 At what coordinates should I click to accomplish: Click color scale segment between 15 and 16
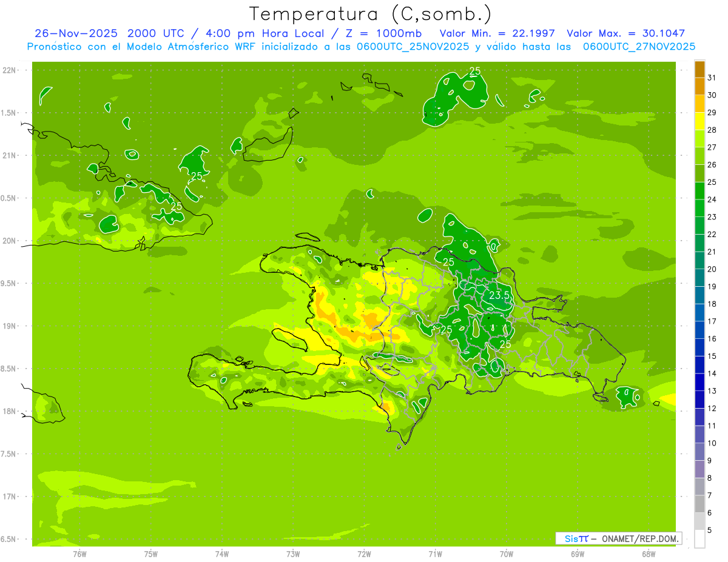[699, 348]
